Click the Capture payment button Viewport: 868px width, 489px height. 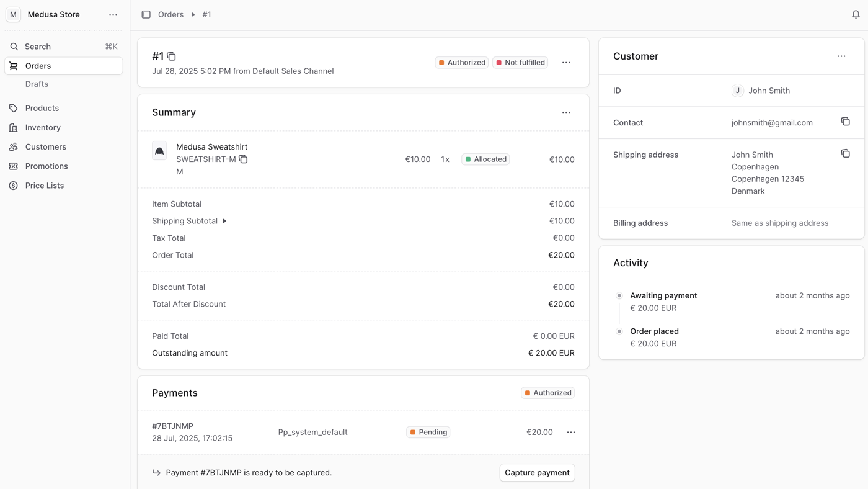click(537, 473)
